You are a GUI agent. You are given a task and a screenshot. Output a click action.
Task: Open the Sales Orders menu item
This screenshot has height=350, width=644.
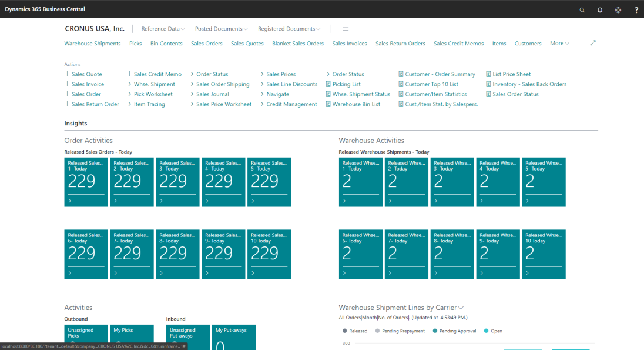click(x=206, y=44)
